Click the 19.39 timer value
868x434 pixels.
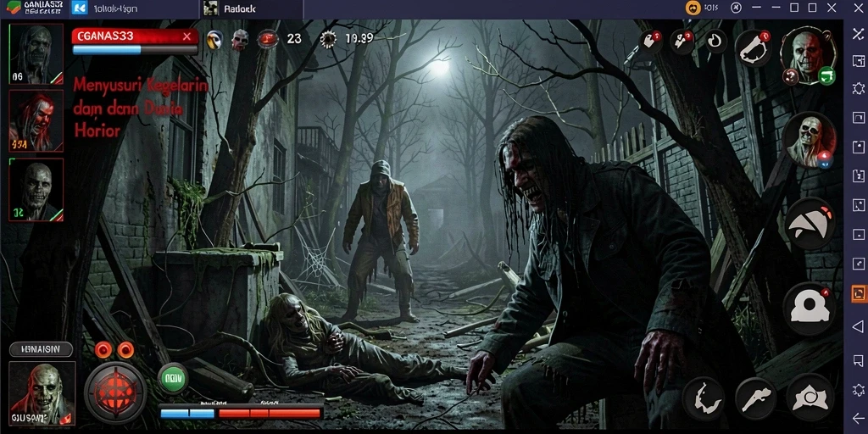(359, 38)
